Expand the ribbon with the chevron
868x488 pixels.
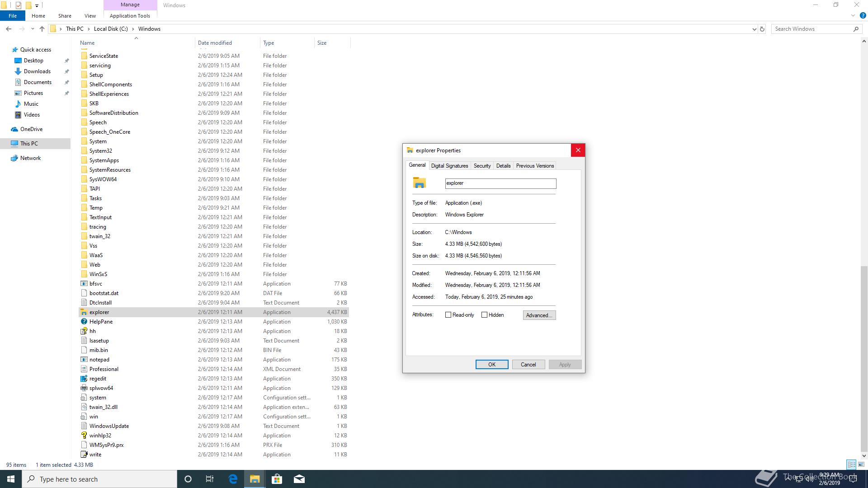click(853, 16)
